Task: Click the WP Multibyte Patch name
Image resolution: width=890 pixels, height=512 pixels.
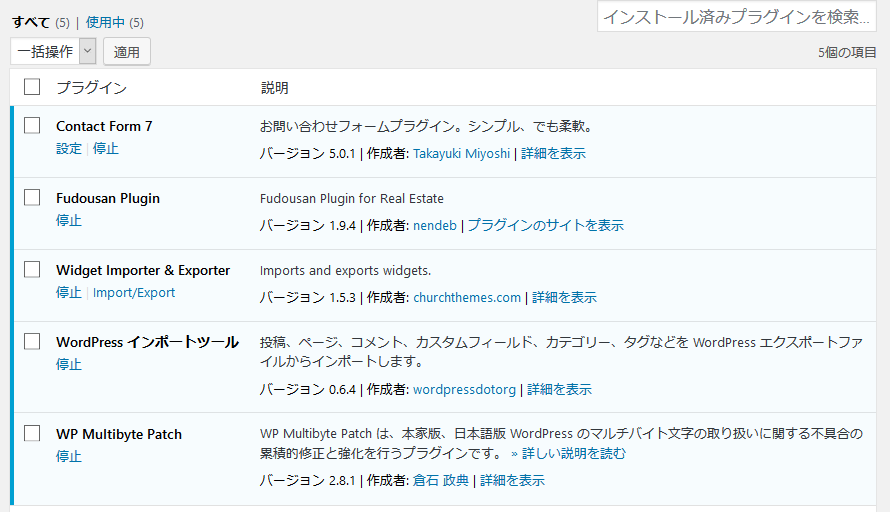Action: point(119,434)
